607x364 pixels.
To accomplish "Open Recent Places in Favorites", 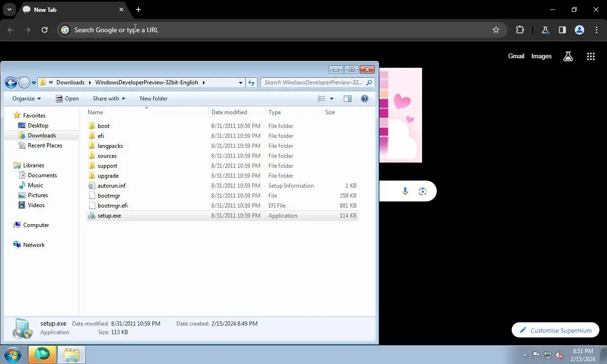I will tap(45, 146).
